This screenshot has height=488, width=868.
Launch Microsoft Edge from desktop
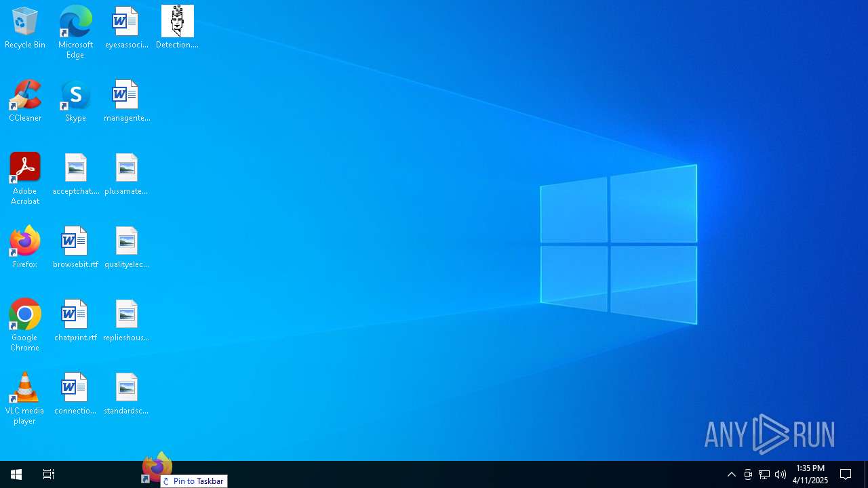pos(75,32)
